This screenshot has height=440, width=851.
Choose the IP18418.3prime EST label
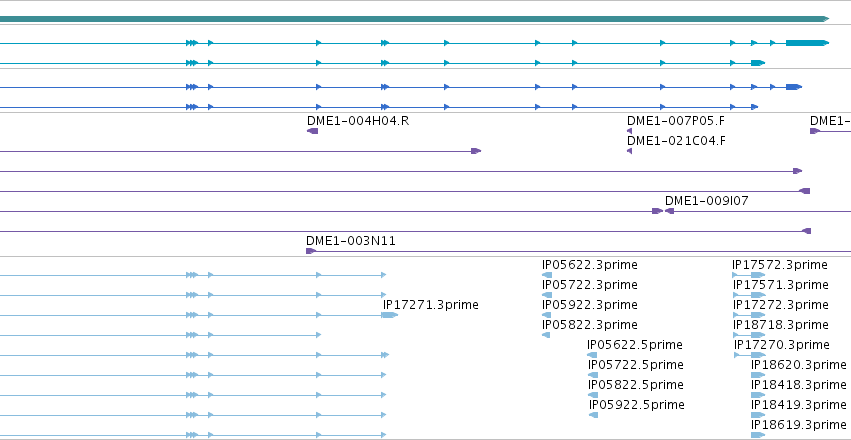point(798,385)
